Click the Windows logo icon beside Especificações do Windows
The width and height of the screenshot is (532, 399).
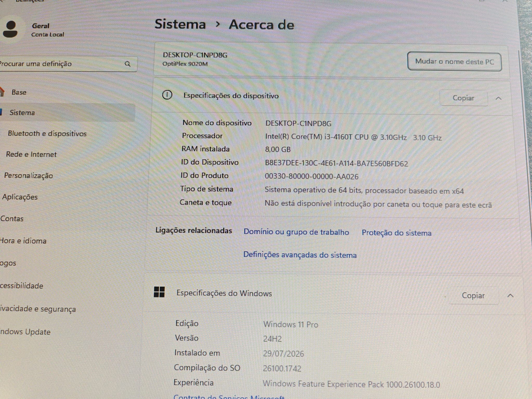tap(159, 292)
